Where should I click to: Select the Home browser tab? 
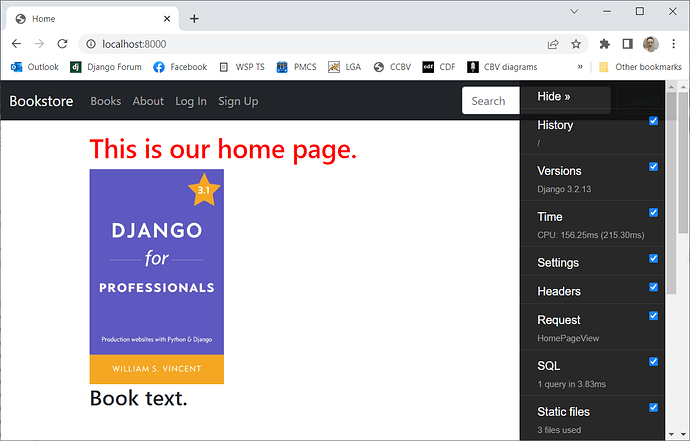92,18
